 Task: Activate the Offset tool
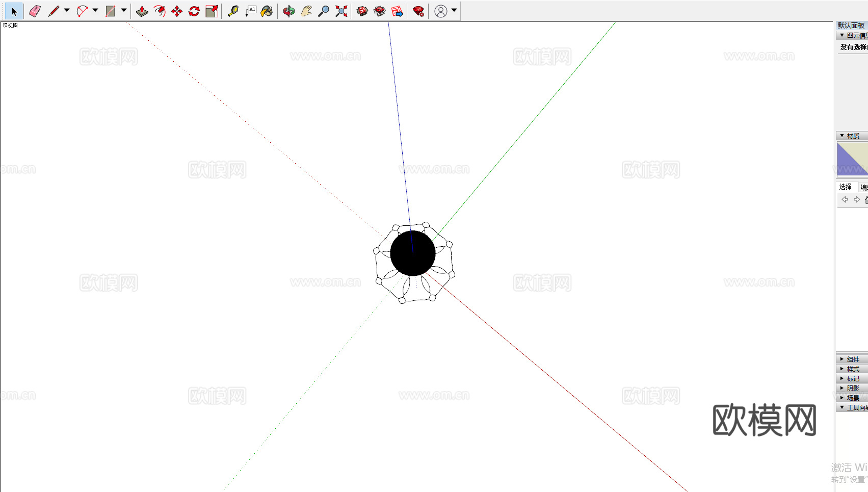160,11
